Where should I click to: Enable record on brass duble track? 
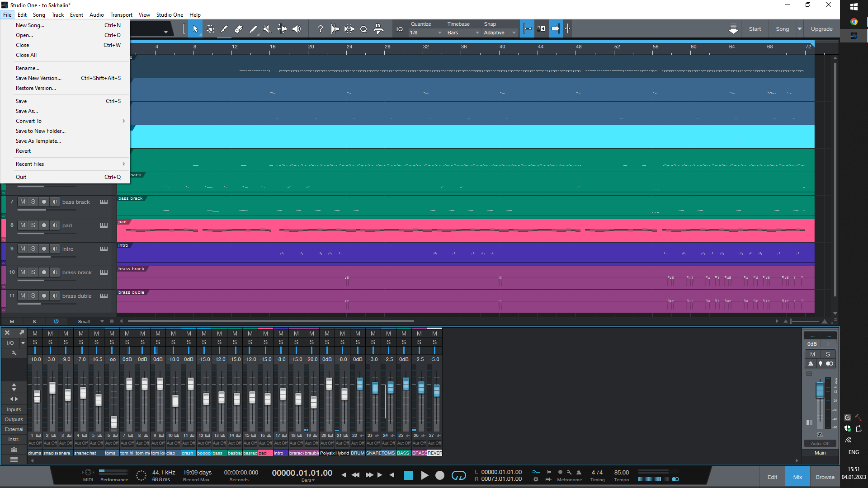pyautogui.click(x=44, y=296)
